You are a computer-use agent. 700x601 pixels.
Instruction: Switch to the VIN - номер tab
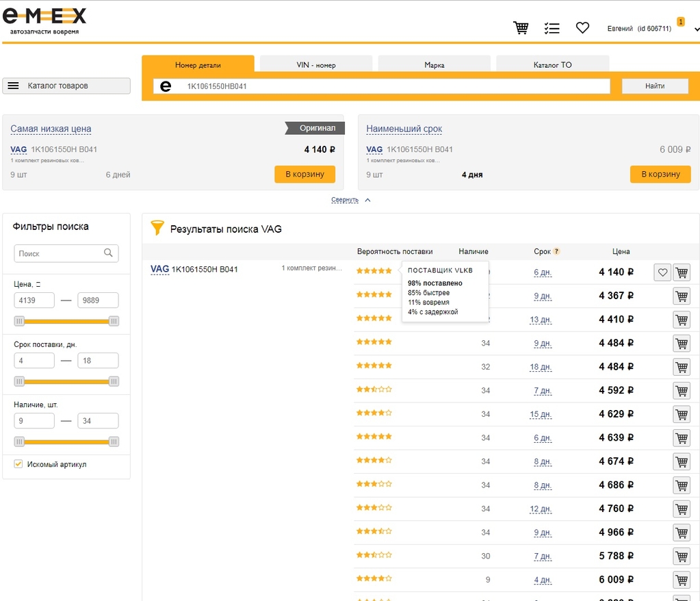[x=316, y=65]
